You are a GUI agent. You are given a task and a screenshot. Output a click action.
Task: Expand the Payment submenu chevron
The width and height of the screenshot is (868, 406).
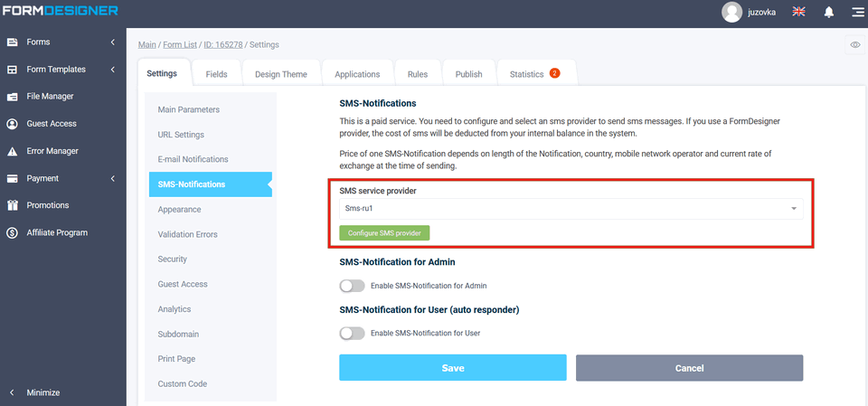[x=113, y=178]
